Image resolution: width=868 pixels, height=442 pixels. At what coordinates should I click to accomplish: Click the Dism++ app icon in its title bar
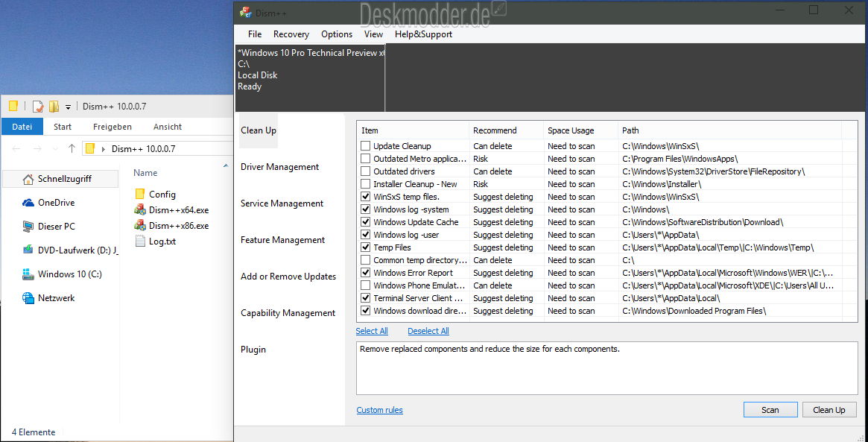click(245, 12)
